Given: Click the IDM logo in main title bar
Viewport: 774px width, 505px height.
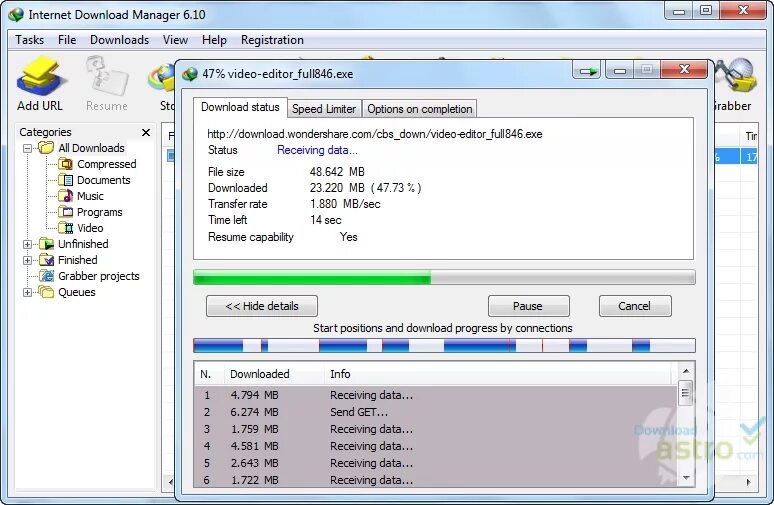Looking at the screenshot, I should pyautogui.click(x=16, y=14).
